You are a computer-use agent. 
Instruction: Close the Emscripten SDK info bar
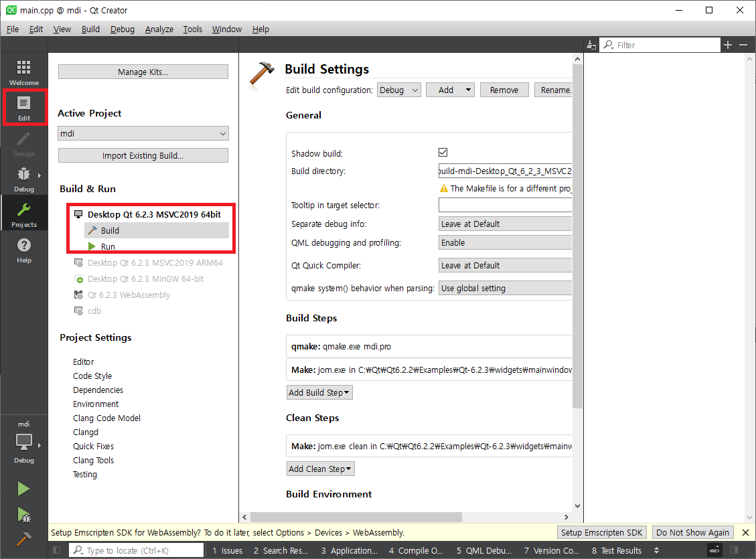[x=745, y=532]
